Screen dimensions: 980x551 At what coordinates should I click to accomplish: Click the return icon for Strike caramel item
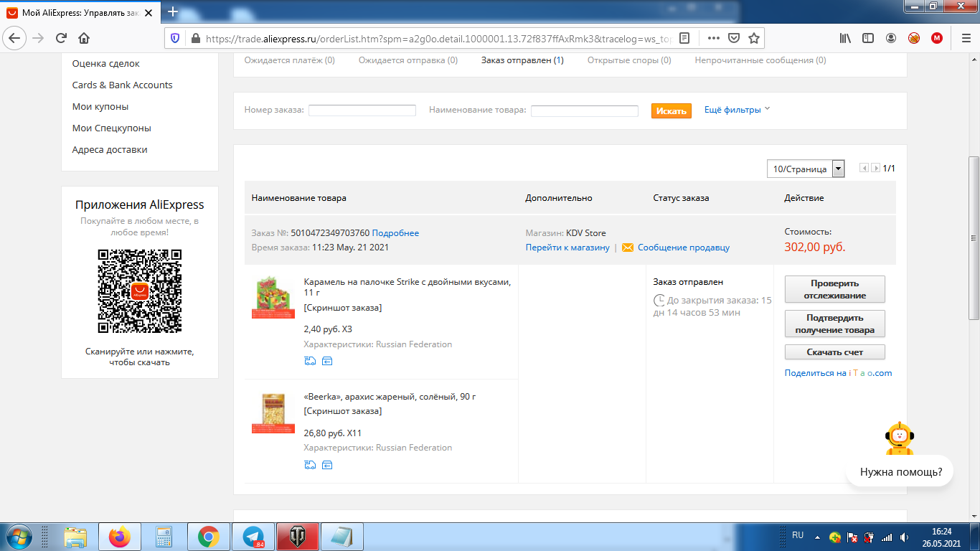click(x=327, y=361)
